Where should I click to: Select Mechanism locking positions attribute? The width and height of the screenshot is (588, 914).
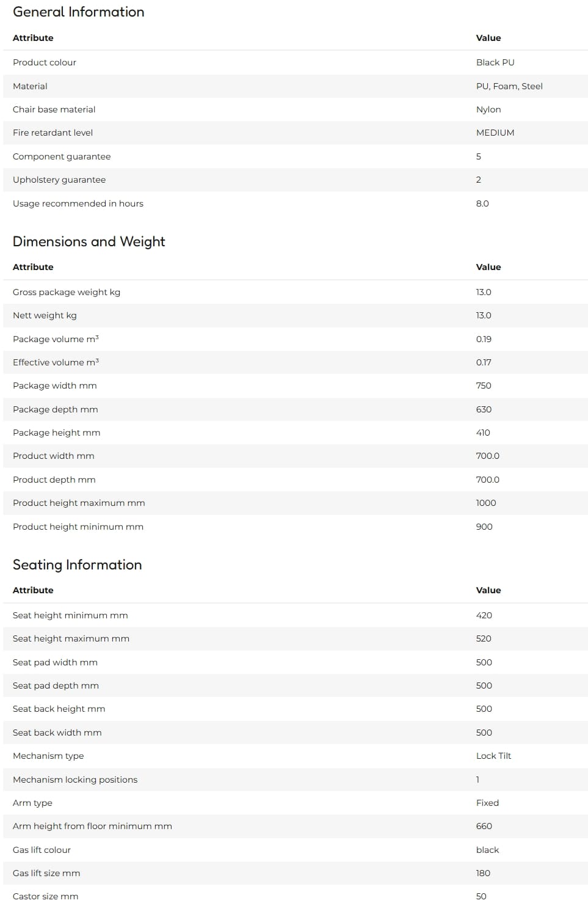(x=75, y=780)
